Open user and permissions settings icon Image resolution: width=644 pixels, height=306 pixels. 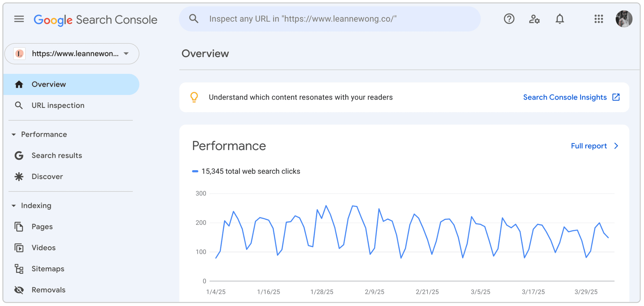click(534, 19)
